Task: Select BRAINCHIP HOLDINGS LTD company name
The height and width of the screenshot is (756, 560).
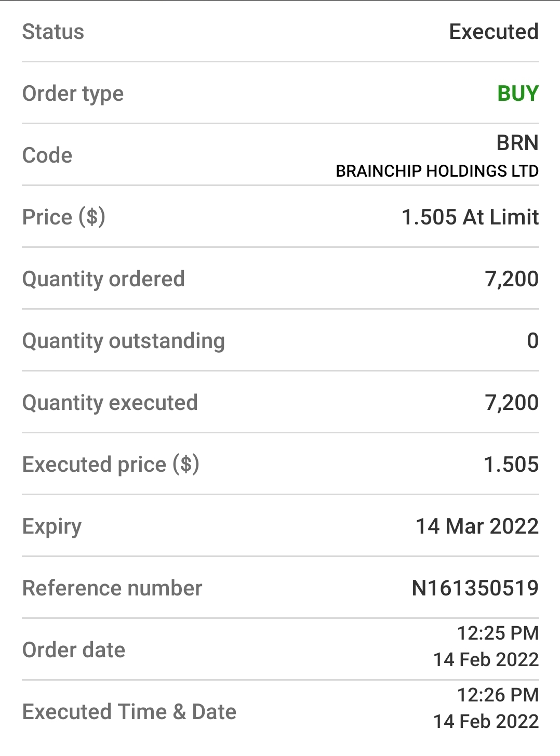Action: click(x=437, y=171)
